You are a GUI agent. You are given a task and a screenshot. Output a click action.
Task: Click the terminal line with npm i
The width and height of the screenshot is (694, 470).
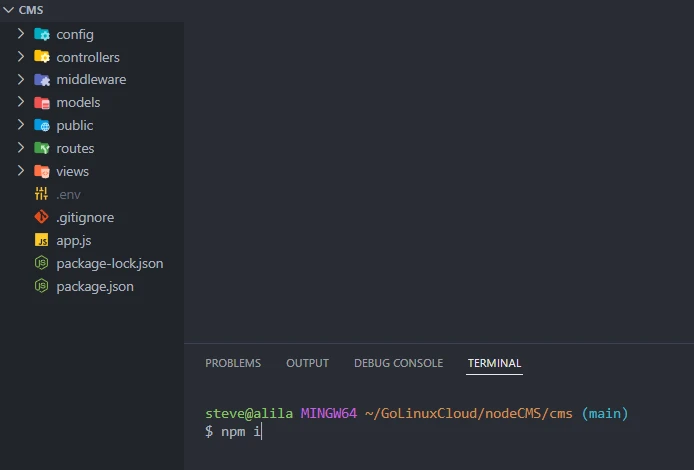coord(234,431)
